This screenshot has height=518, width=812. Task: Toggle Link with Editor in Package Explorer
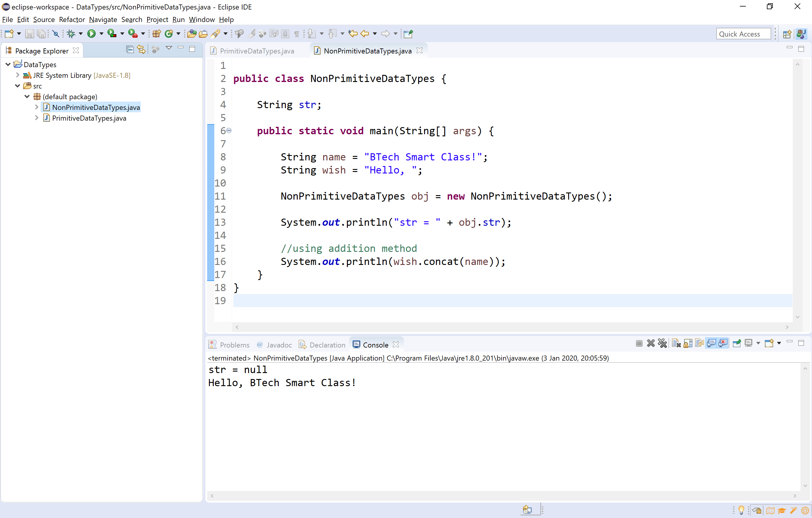click(141, 50)
